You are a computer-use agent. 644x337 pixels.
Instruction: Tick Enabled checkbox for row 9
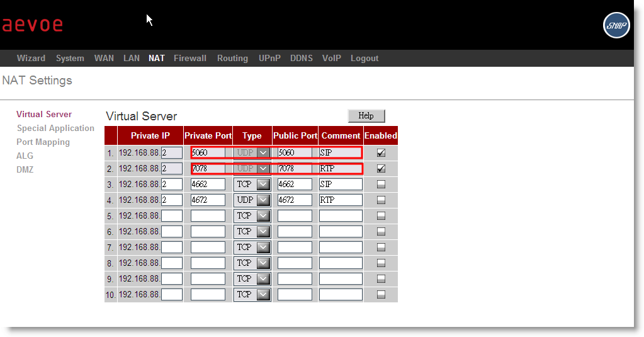click(x=381, y=279)
